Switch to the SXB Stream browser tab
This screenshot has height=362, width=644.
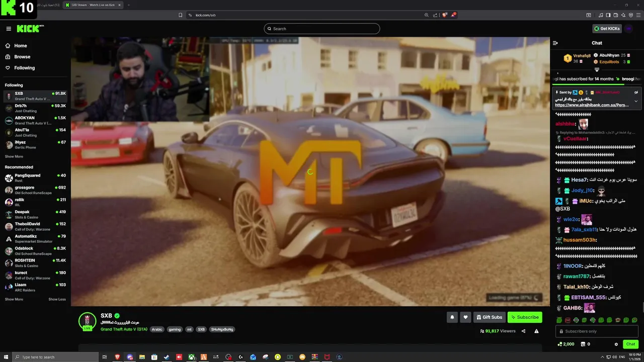94,5
